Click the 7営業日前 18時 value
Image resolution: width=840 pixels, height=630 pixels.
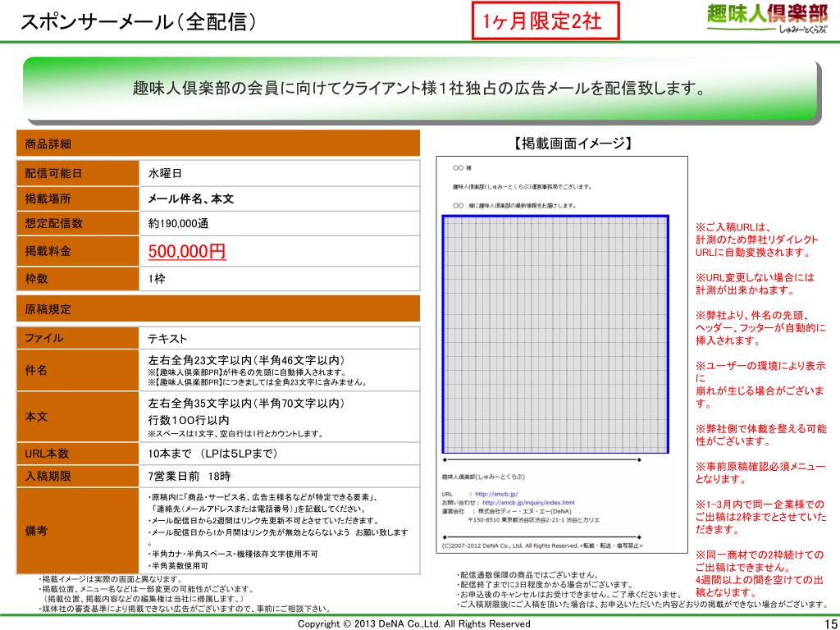coord(189,477)
